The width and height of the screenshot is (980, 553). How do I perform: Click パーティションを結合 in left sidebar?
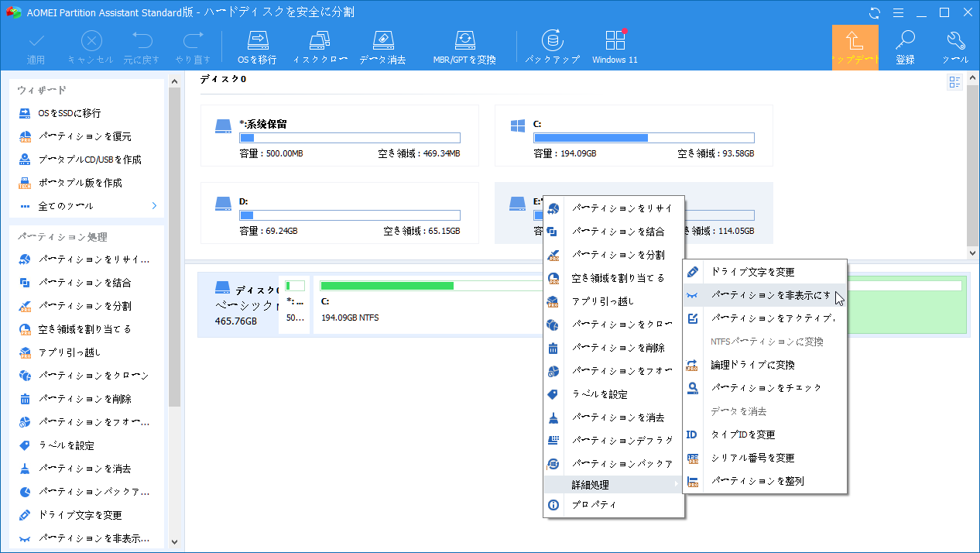[86, 283]
